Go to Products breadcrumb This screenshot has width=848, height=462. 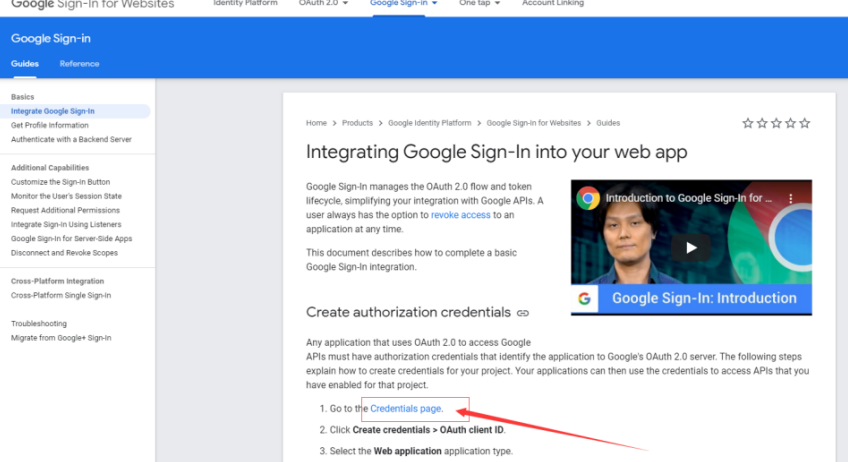coord(357,123)
